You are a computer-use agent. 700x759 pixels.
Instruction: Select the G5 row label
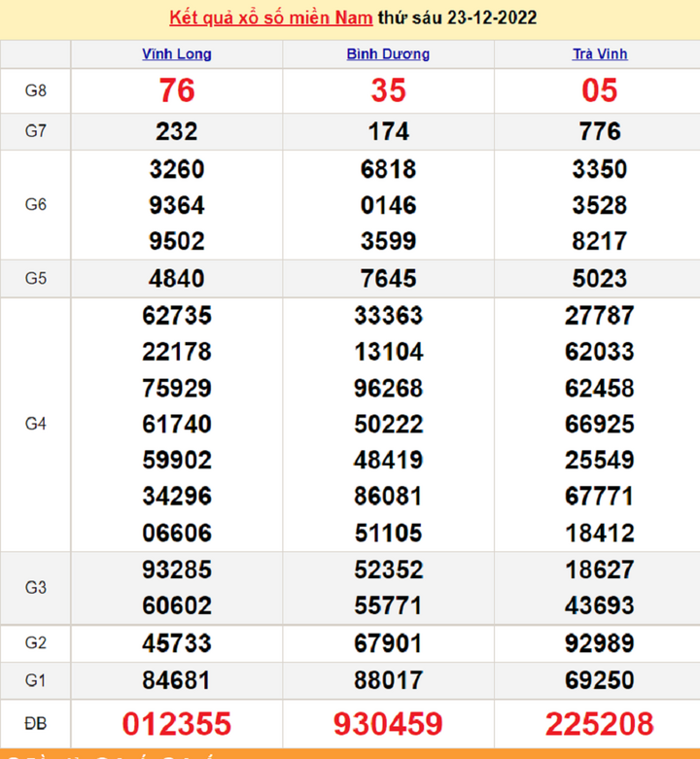tap(36, 278)
